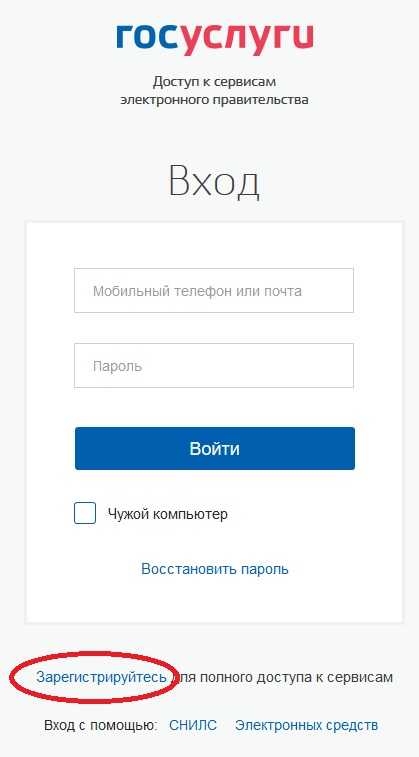Click the blue 'гос' portion of logo
Viewport: 419px width, 757px height.
point(148,36)
